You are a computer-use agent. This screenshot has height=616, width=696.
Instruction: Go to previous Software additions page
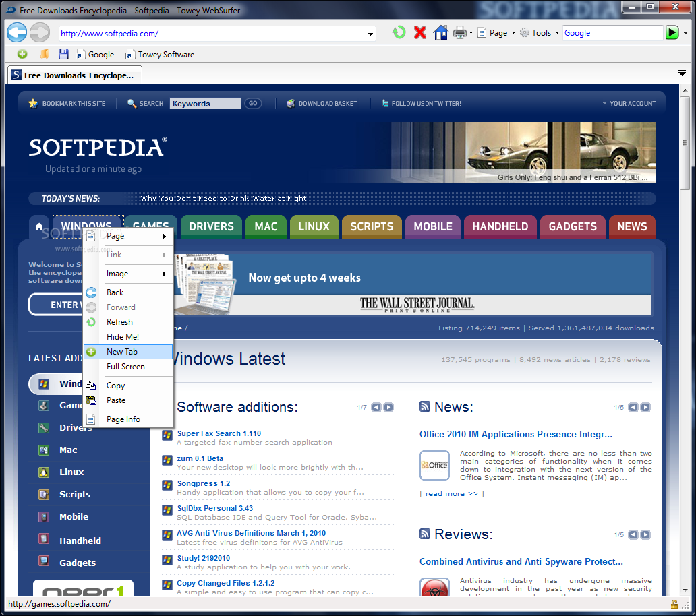[376, 407]
